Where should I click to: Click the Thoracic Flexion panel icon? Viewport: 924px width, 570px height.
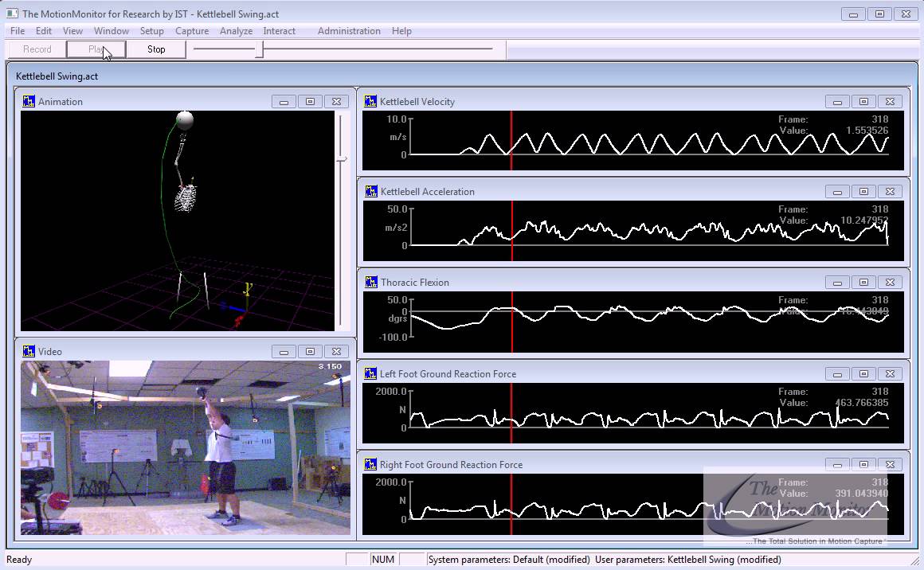coord(370,282)
